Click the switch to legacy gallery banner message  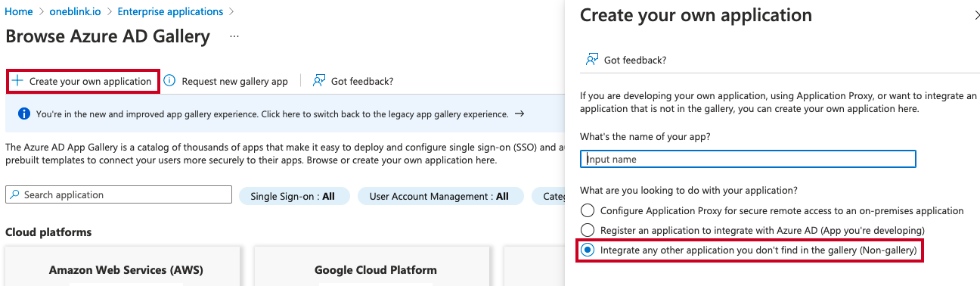[272, 114]
